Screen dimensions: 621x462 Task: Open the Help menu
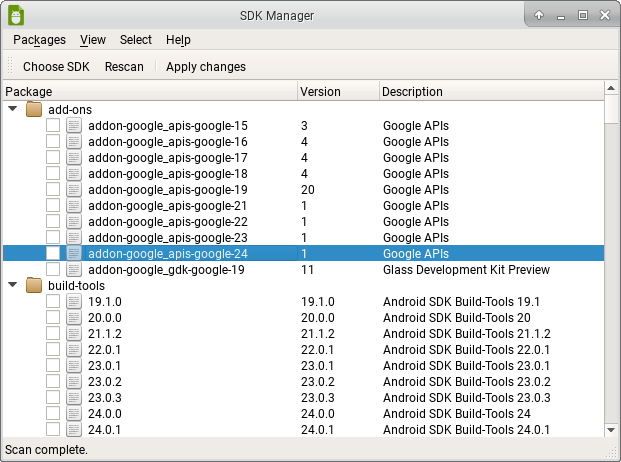click(x=178, y=40)
